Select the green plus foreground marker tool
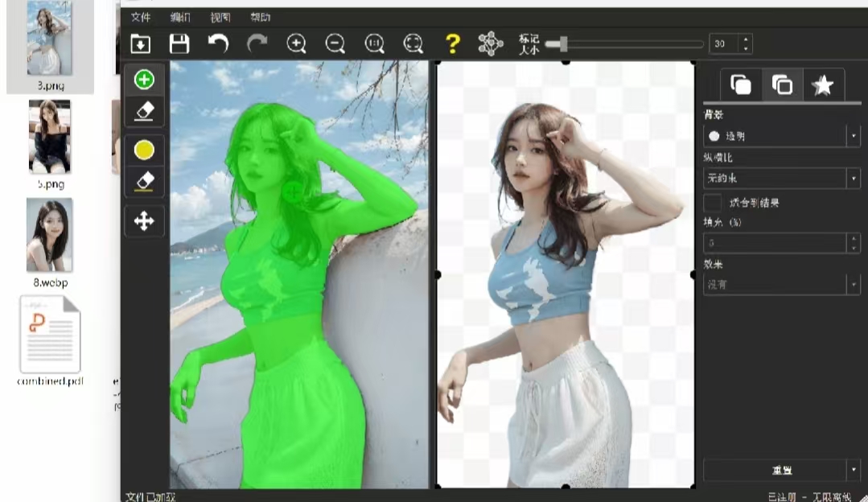 (x=144, y=80)
